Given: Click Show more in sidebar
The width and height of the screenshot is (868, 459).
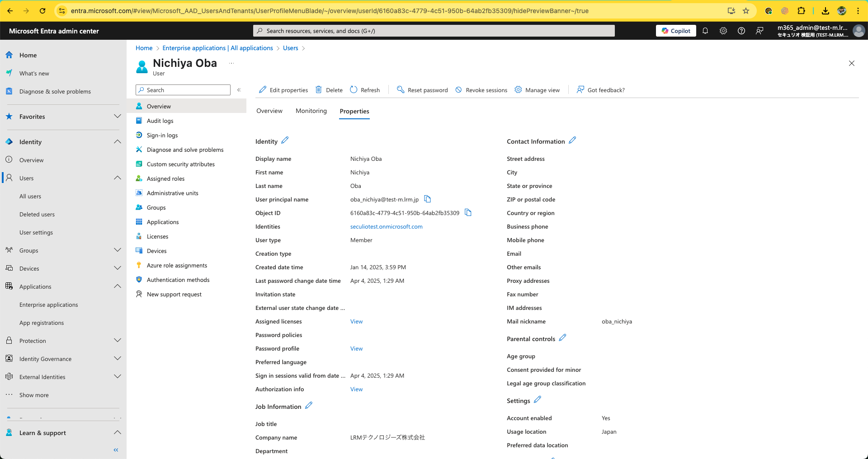Looking at the screenshot, I should point(34,395).
